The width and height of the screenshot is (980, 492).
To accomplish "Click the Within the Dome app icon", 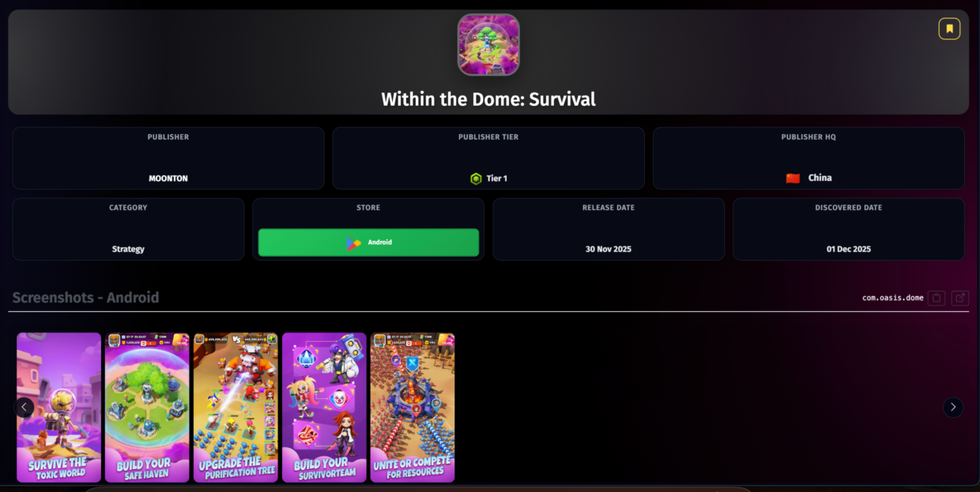I will click(x=488, y=44).
